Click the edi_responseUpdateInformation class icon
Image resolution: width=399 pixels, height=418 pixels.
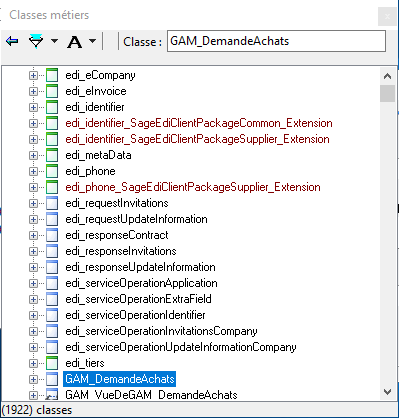pyautogui.click(x=52, y=267)
